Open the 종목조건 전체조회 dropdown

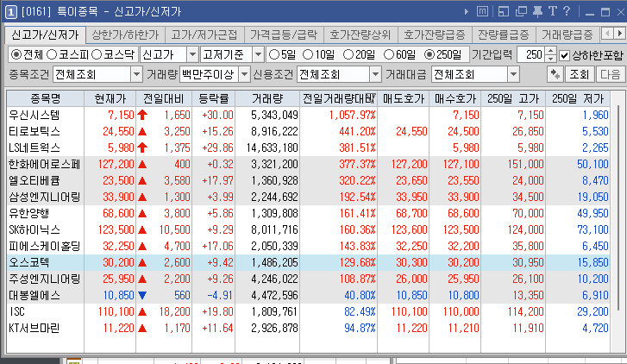[x=136, y=74]
